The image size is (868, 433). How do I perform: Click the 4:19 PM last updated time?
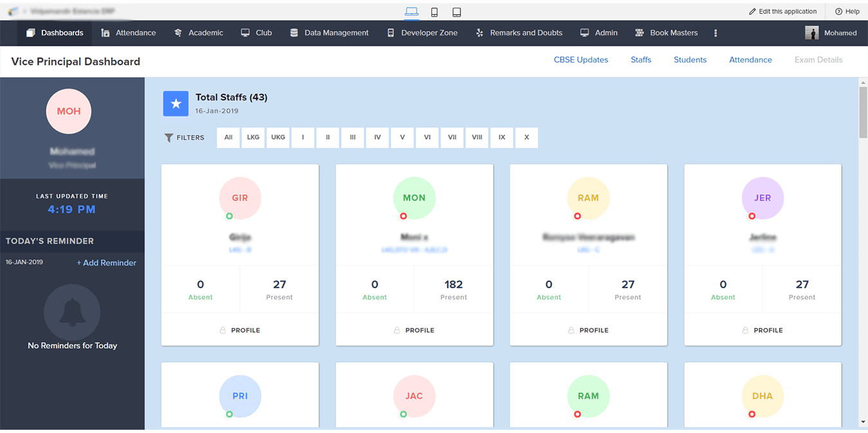pyautogui.click(x=71, y=210)
